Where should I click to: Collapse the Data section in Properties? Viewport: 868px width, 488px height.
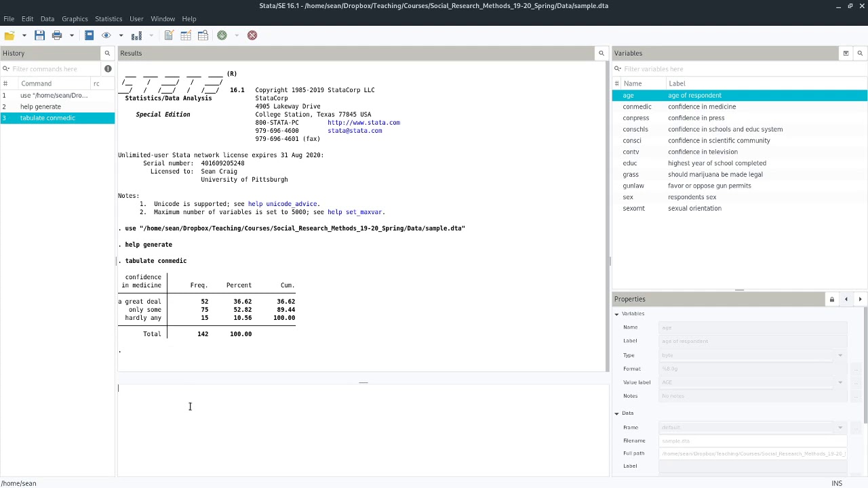pyautogui.click(x=617, y=413)
